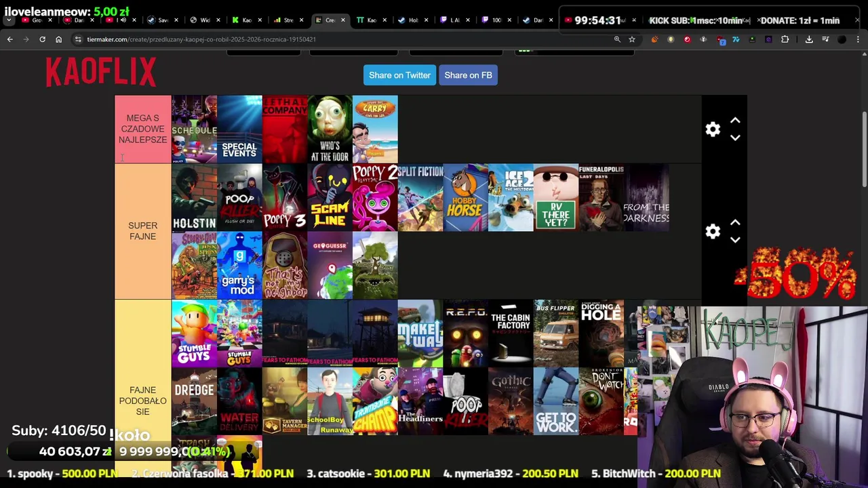
Task: Open the tab search dropdown arrow
Action: point(9,20)
